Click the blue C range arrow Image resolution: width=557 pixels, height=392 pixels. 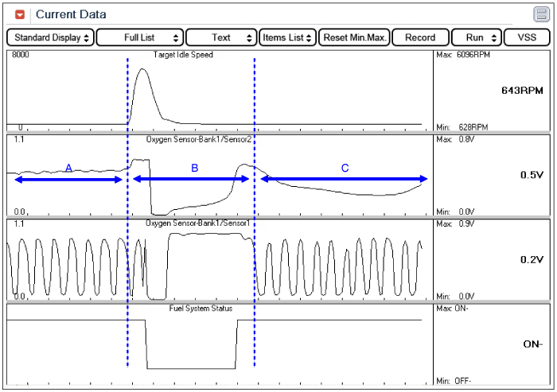click(x=344, y=179)
